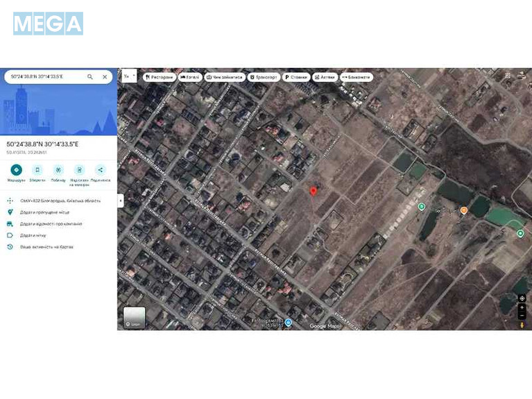This screenshot has height=399, width=532.
Task: Click the red dropped pin on the map
Action: [x=313, y=191]
